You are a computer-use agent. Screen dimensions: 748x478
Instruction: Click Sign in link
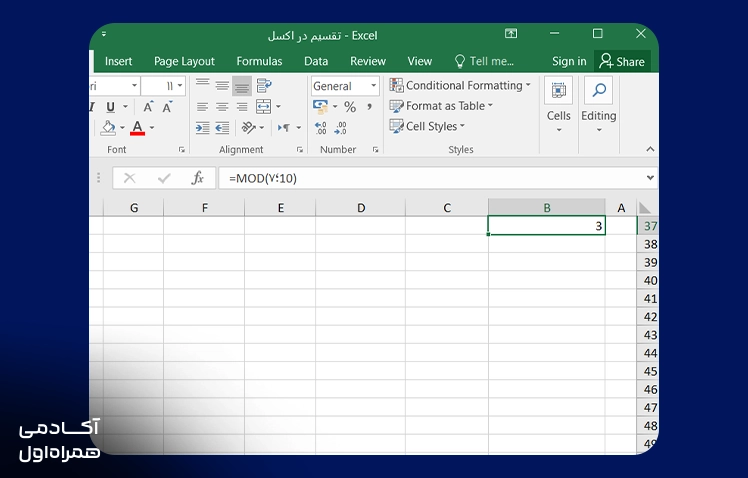569,62
